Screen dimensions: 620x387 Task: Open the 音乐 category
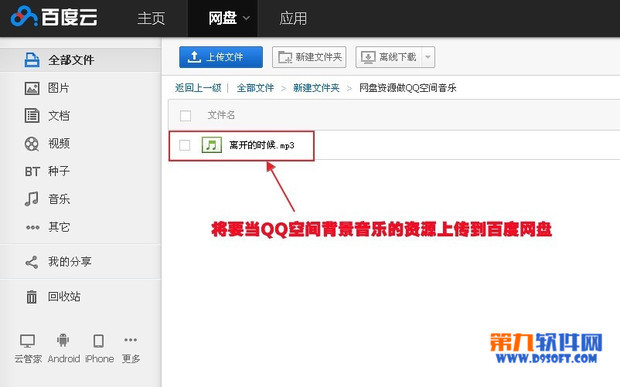pos(59,199)
